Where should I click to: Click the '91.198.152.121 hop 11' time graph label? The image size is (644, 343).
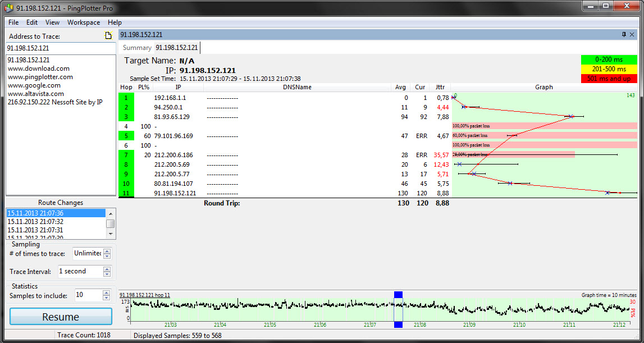(x=144, y=295)
